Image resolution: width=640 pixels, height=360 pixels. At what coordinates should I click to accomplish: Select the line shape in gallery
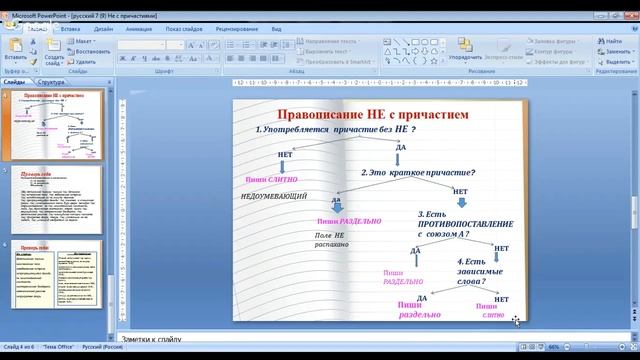click(397, 42)
